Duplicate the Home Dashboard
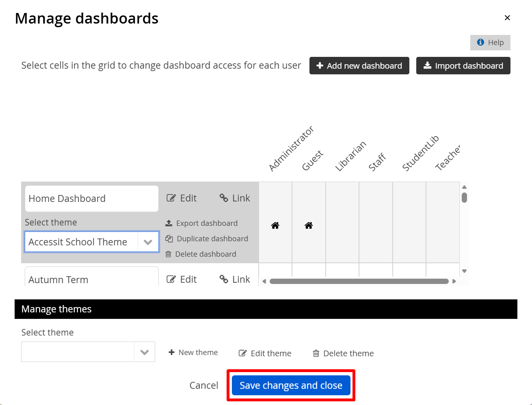 [x=207, y=239]
